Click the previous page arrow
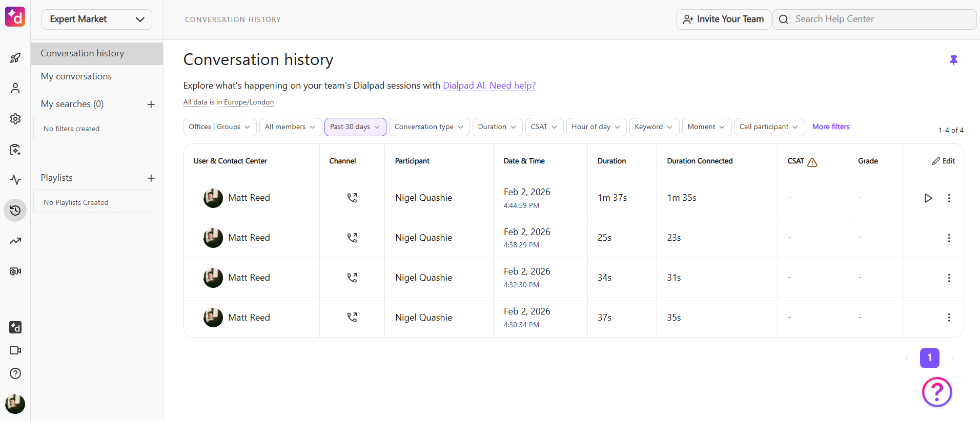Viewport: 980px width, 421px height. [907, 358]
